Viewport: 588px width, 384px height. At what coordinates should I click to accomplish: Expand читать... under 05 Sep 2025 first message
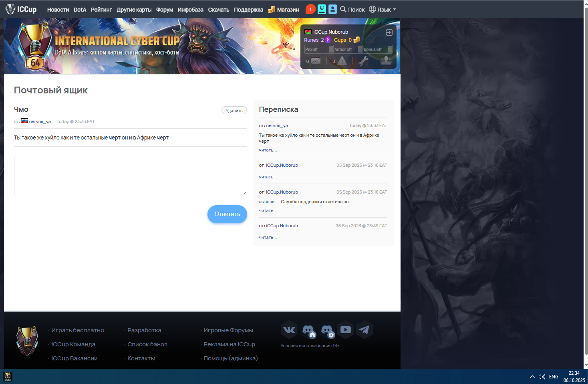click(x=268, y=177)
